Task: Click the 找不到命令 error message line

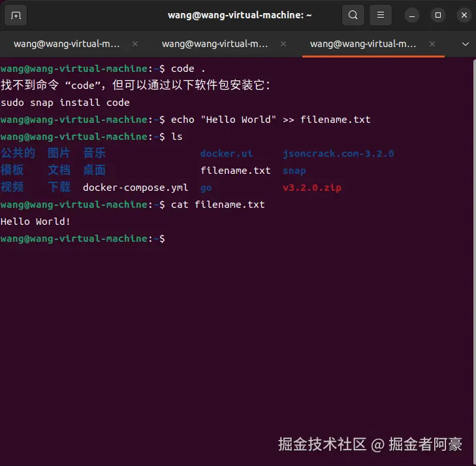Action: point(135,85)
